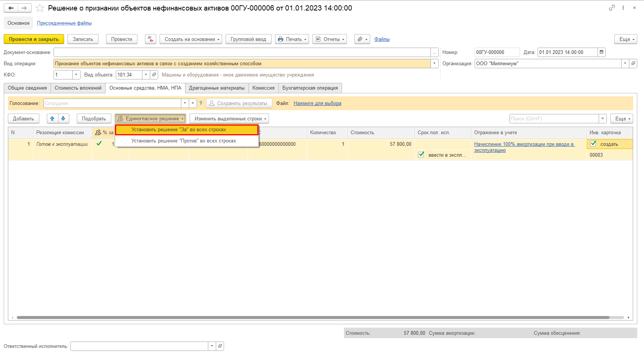
Task: Focus the Поиск (Ctrl+F) field
Action: (554, 118)
